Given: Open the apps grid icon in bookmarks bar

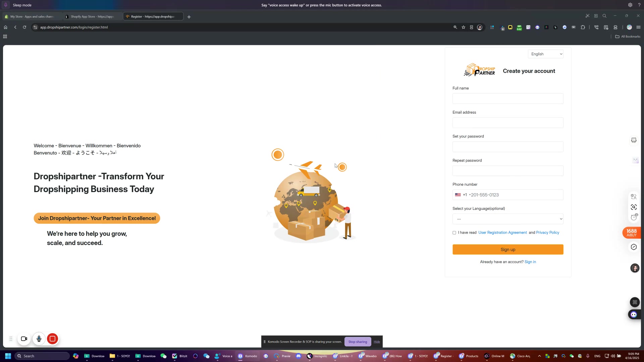Looking at the screenshot, I should click(x=5, y=37).
